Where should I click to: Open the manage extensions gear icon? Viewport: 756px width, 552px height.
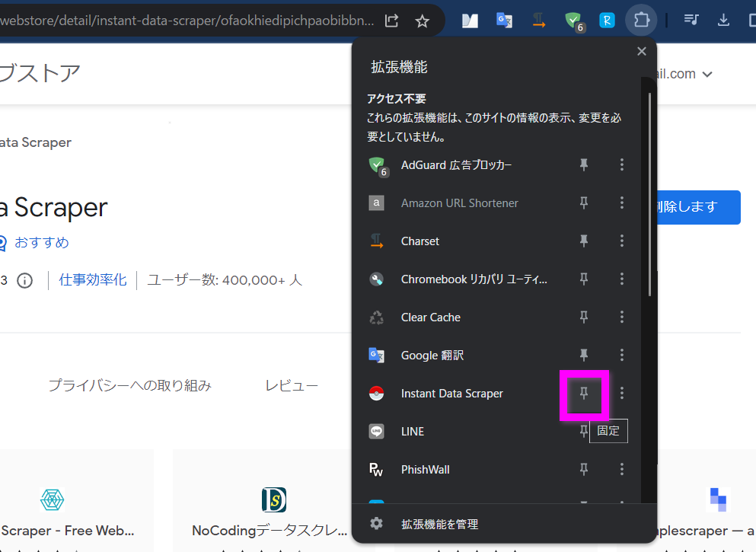click(377, 524)
